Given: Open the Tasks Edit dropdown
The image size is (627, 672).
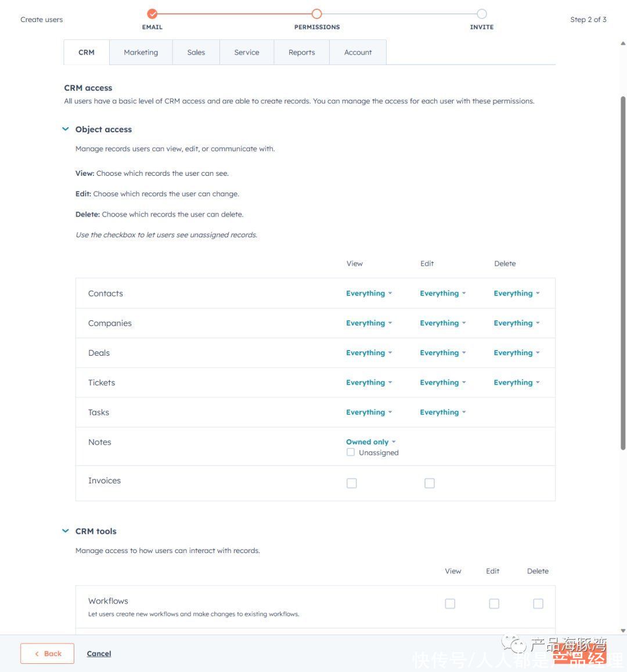Looking at the screenshot, I should [442, 412].
